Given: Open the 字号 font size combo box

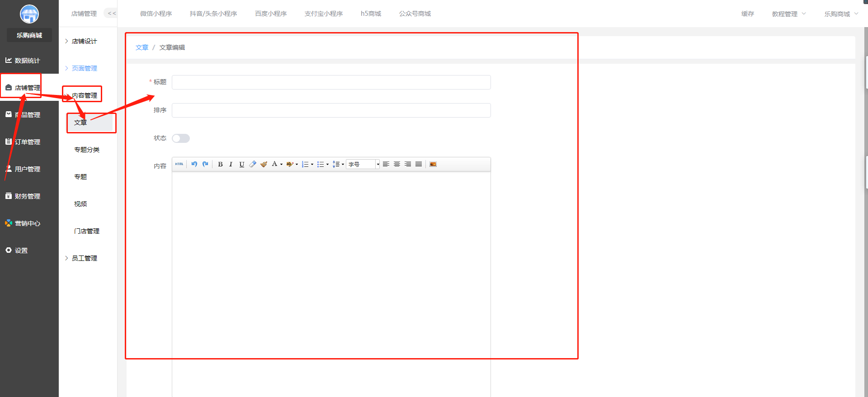Looking at the screenshot, I should (x=363, y=164).
